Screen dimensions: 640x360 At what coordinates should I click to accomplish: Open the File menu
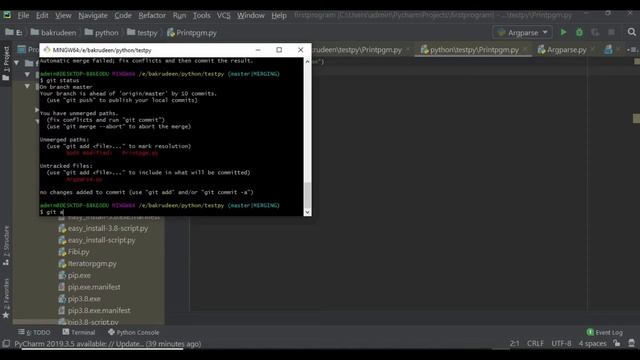click(x=23, y=16)
